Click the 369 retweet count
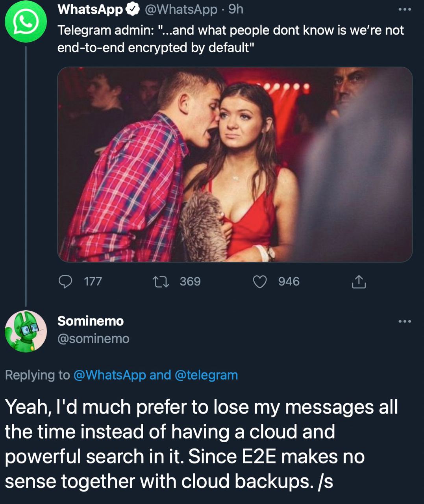 (190, 282)
